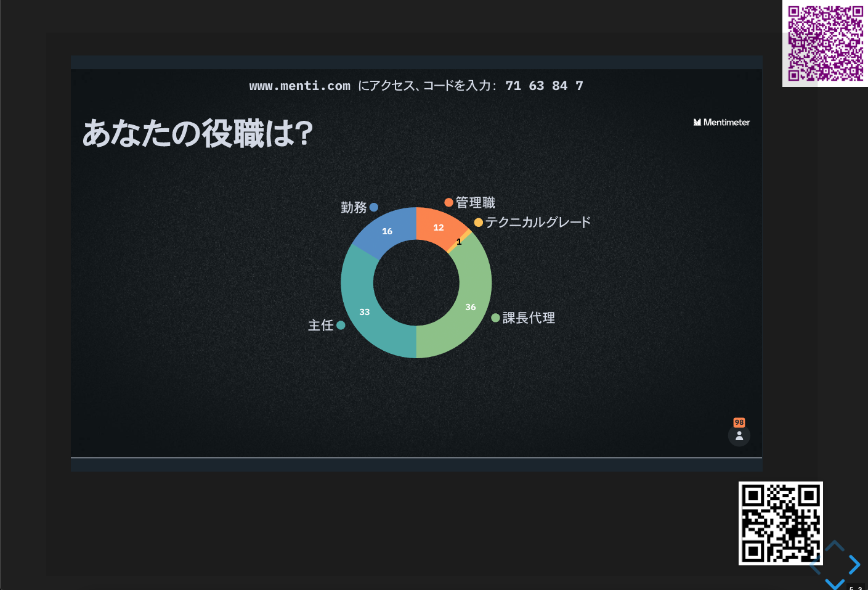Viewport: 868px width, 590px height.
Task: Click the orange 98 participant count badge
Action: pos(739,422)
